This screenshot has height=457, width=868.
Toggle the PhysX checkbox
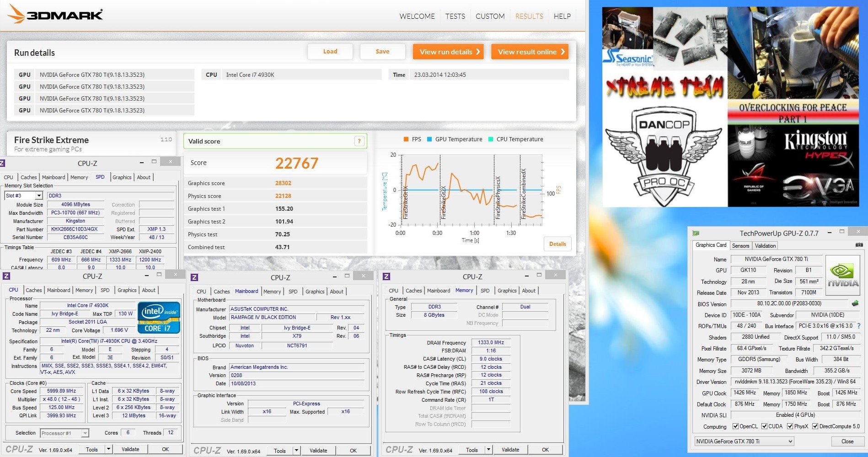[x=790, y=426]
